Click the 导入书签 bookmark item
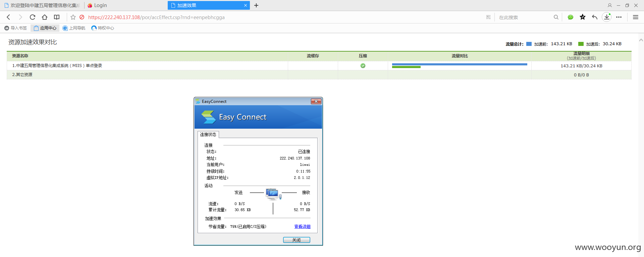The image size is (644, 257). (15, 28)
